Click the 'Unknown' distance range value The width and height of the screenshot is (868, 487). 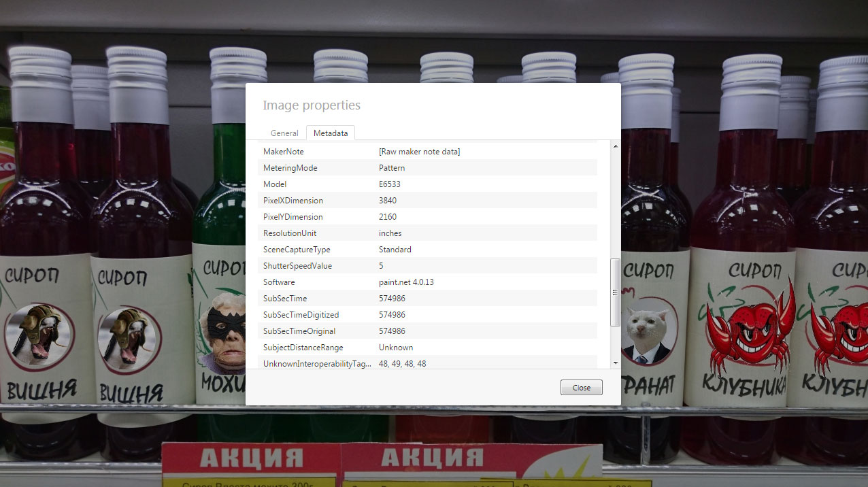tap(396, 348)
